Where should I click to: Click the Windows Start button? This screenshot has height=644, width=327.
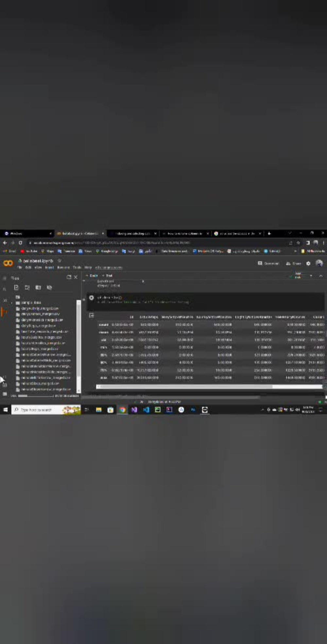(x=5, y=410)
